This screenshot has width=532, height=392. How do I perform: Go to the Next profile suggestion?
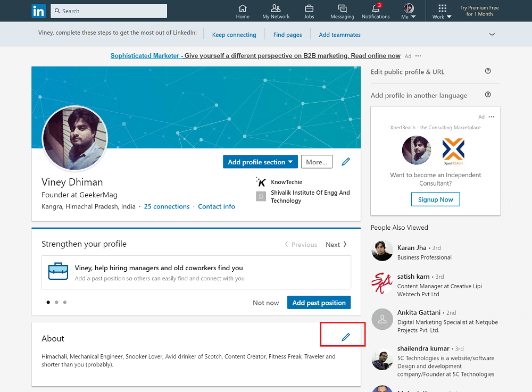336,245
